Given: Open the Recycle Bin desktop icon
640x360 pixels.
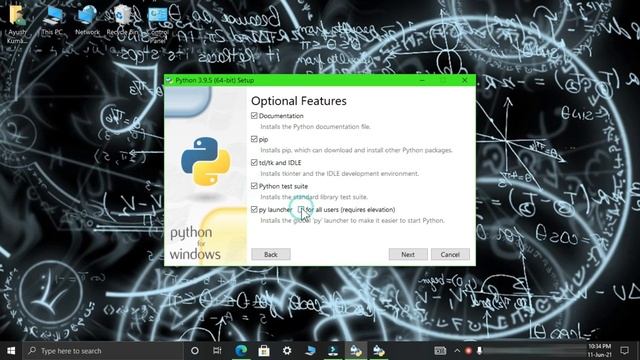Looking at the screenshot, I should 122,21.
